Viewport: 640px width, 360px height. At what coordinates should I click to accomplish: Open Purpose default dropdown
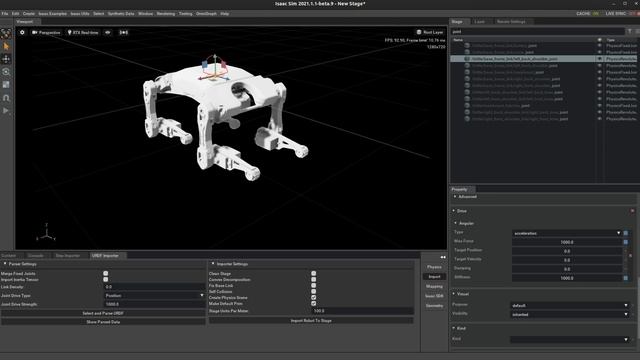(570, 305)
